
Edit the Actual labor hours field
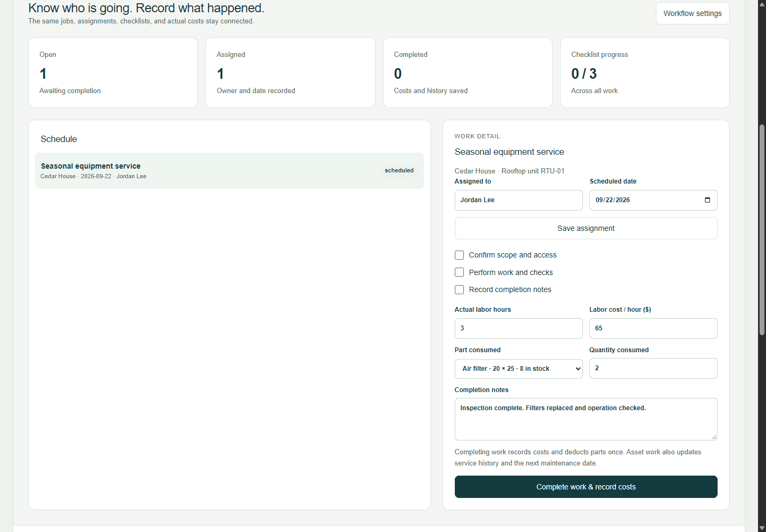[x=519, y=328]
